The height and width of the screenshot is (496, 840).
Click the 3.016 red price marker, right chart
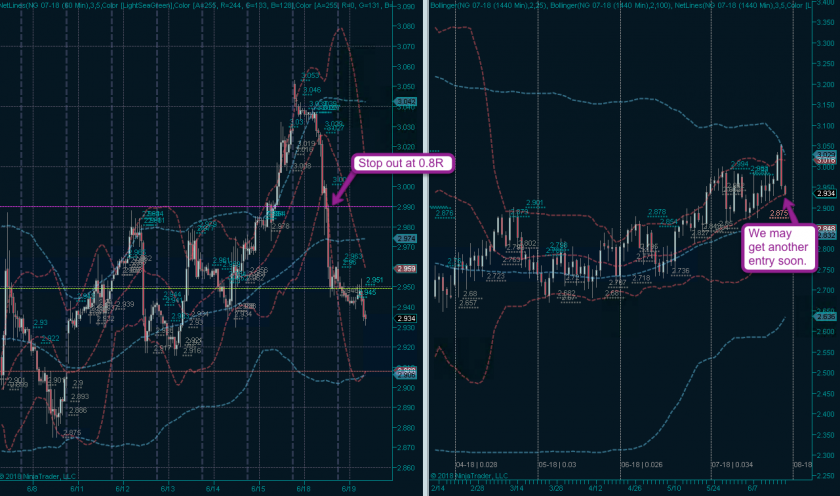point(826,160)
